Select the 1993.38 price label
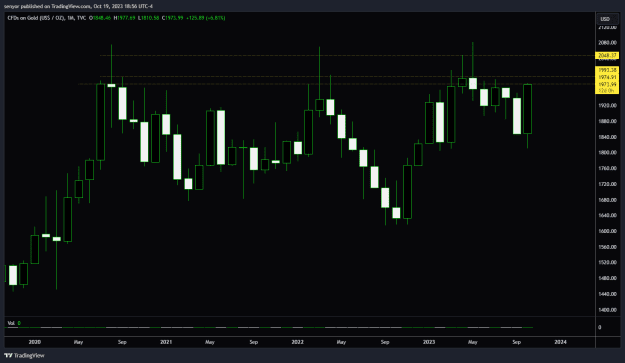Image resolution: width=625 pixels, height=363 pixels. [x=607, y=70]
